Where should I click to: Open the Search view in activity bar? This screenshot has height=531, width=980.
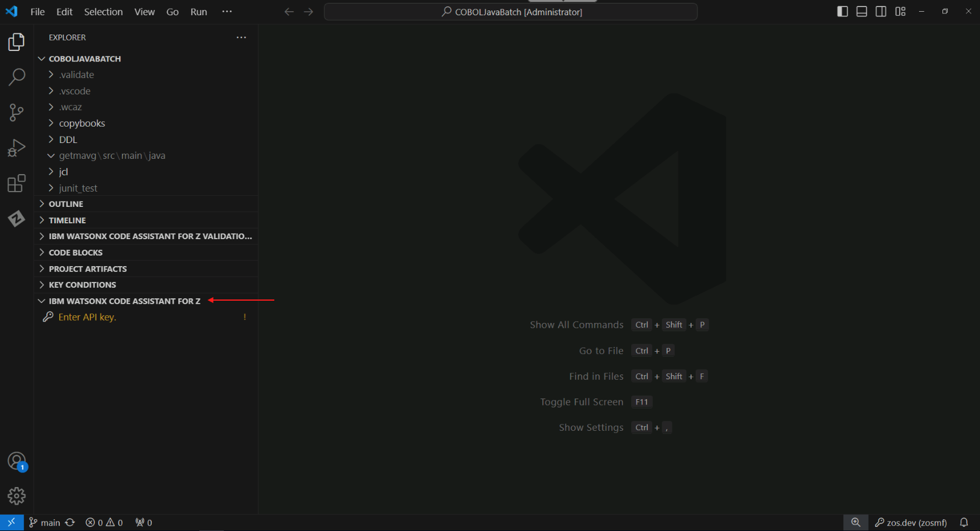[16, 77]
